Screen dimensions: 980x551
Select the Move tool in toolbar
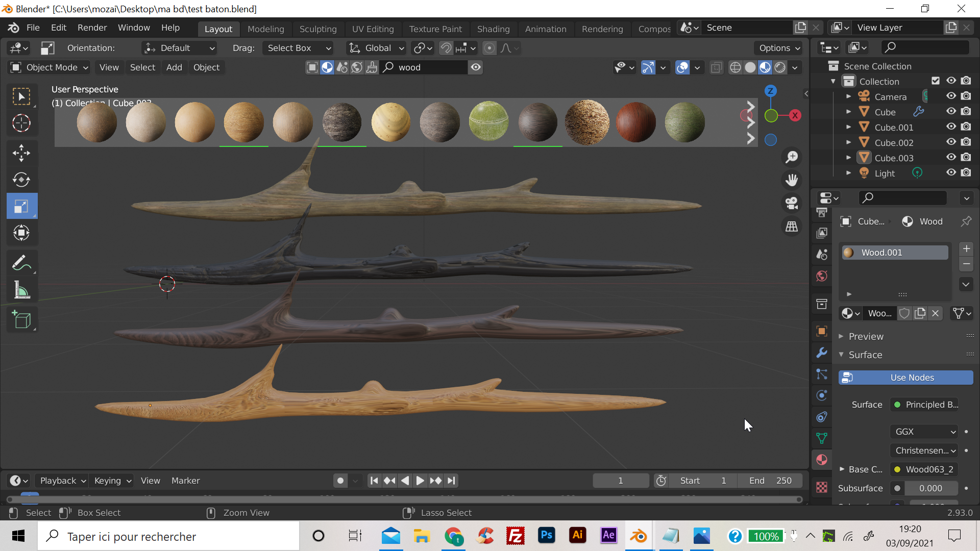pyautogui.click(x=21, y=153)
